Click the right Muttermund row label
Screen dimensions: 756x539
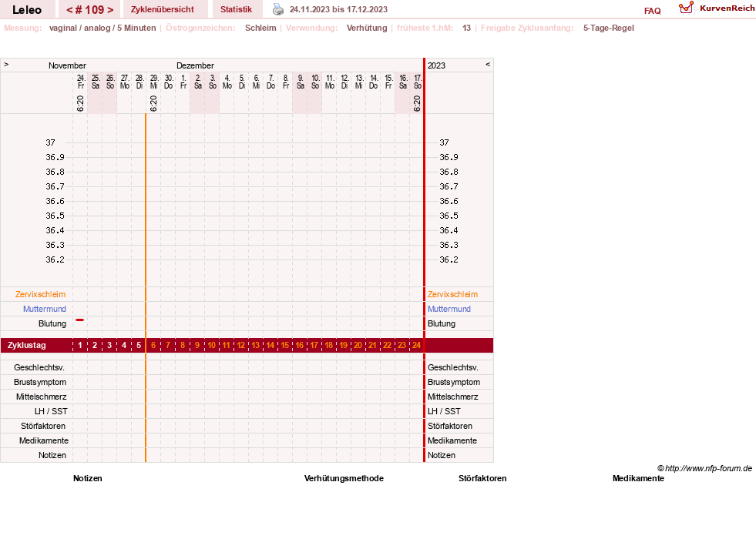tap(449, 309)
